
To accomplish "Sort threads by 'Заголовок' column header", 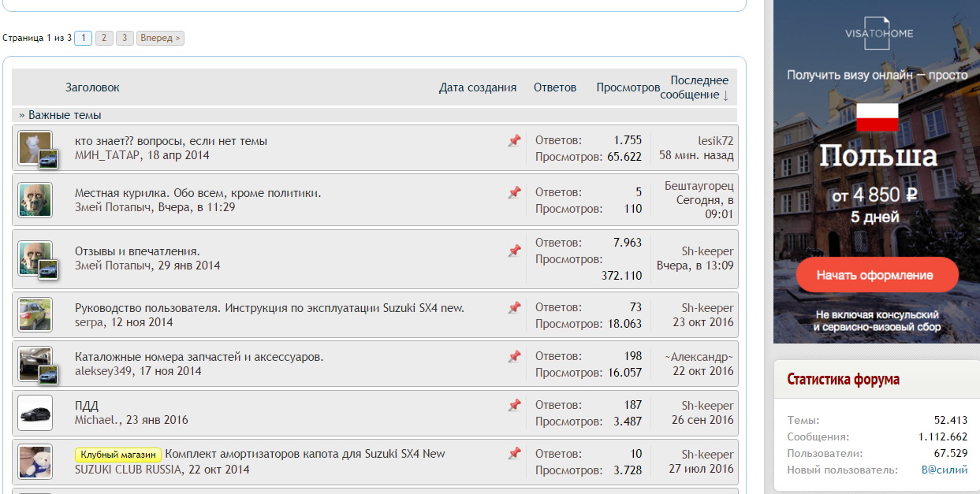I will (x=92, y=87).
